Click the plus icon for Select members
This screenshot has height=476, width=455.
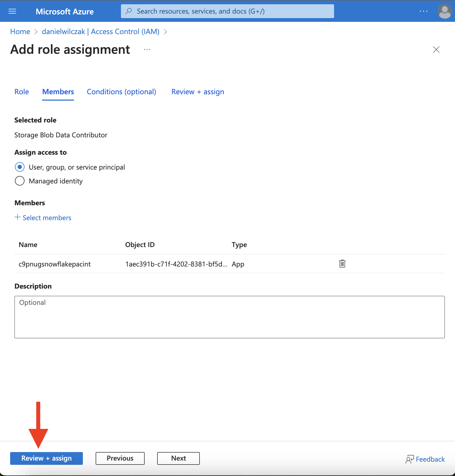[x=17, y=217]
